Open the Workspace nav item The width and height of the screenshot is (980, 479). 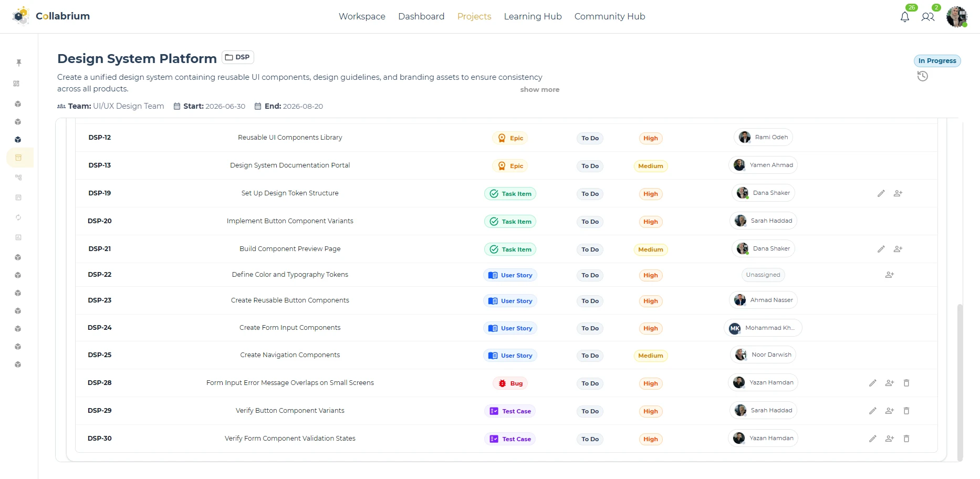[x=362, y=16]
